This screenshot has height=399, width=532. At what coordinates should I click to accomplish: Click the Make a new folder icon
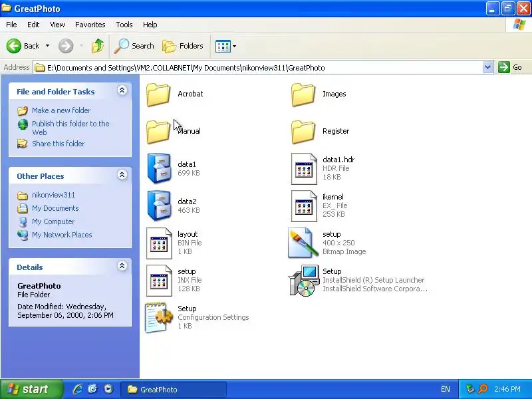23,110
